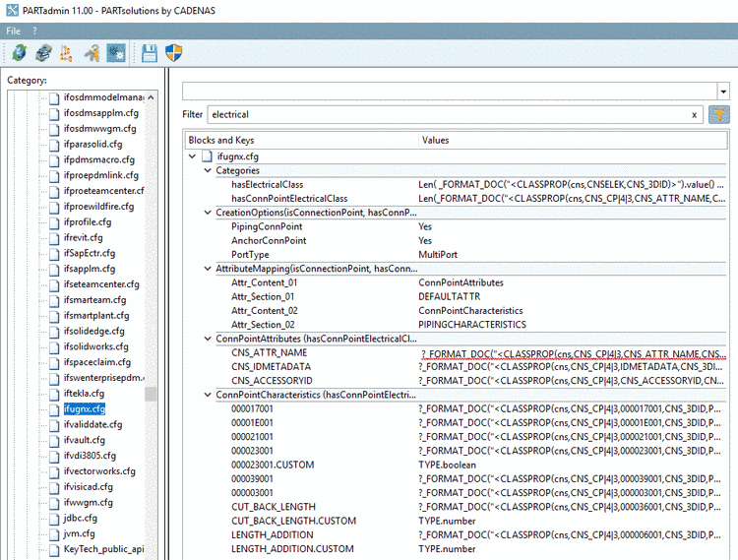
Task: Toggle the blue gear settings toolbar icon
Action: pos(115,53)
